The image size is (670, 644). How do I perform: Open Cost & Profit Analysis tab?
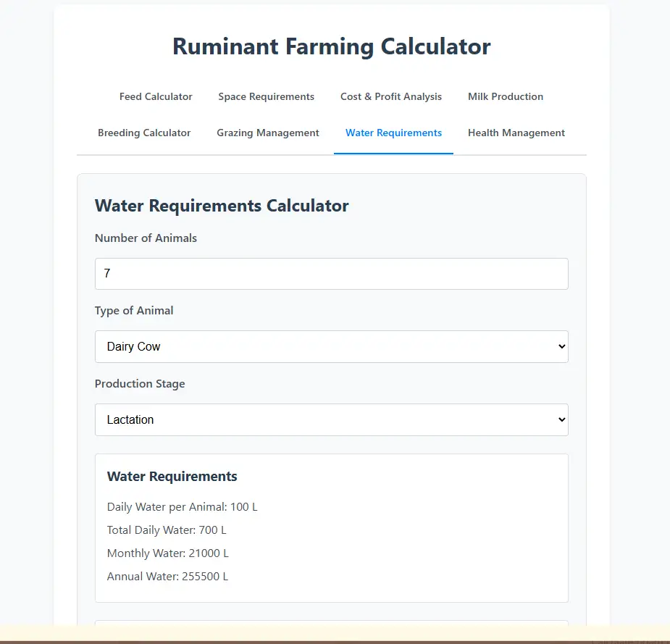(391, 96)
